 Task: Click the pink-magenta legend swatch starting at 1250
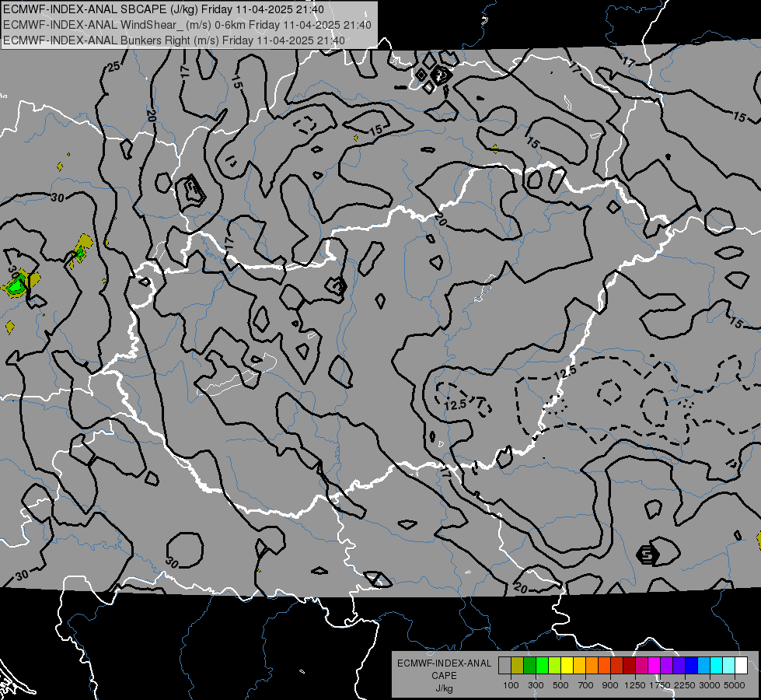tap(641, 665)
